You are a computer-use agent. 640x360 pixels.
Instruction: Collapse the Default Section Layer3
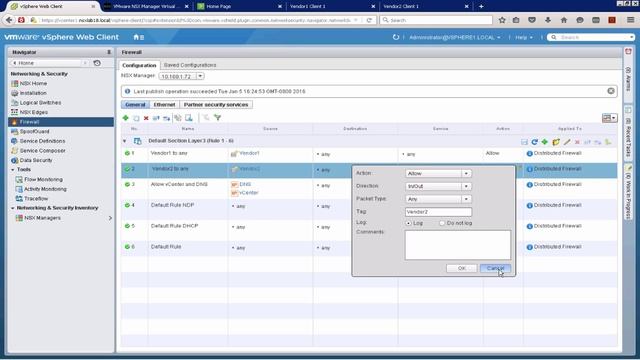click(x=124, y=141)
